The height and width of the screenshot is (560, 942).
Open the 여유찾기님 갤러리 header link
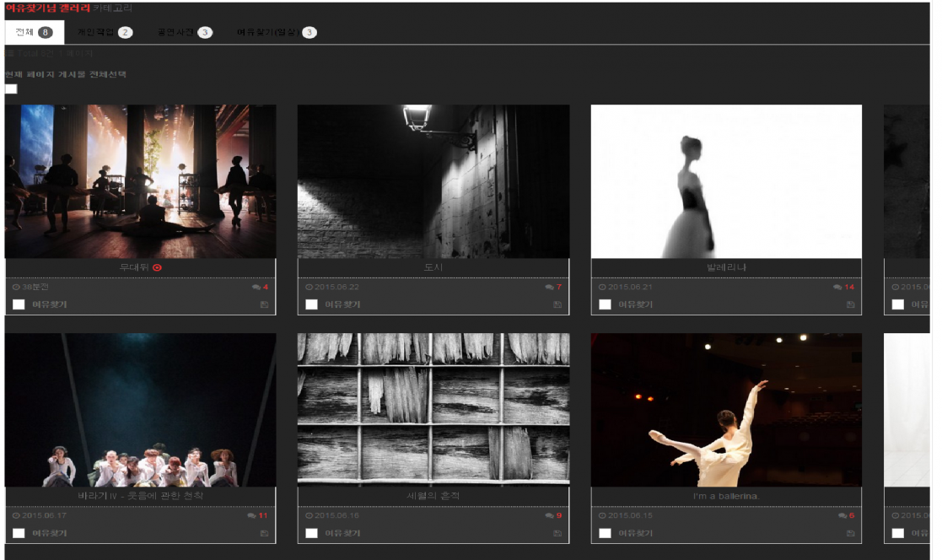click(47, 8)
